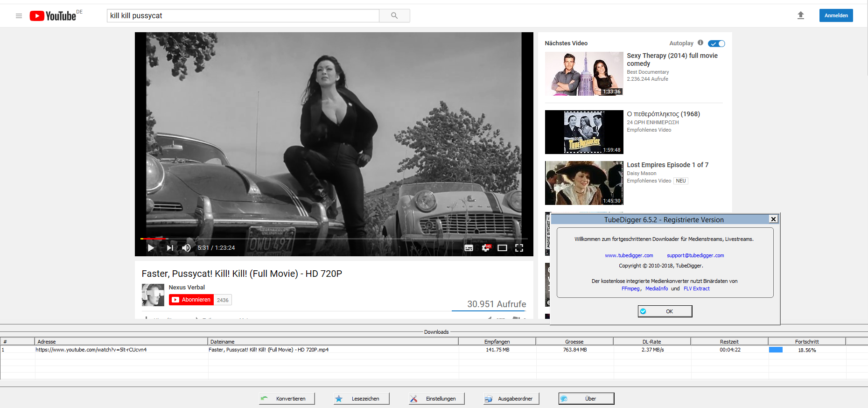The image size is (868, 408).
Task: Click the upload video icon
Action: click(800, 15)
